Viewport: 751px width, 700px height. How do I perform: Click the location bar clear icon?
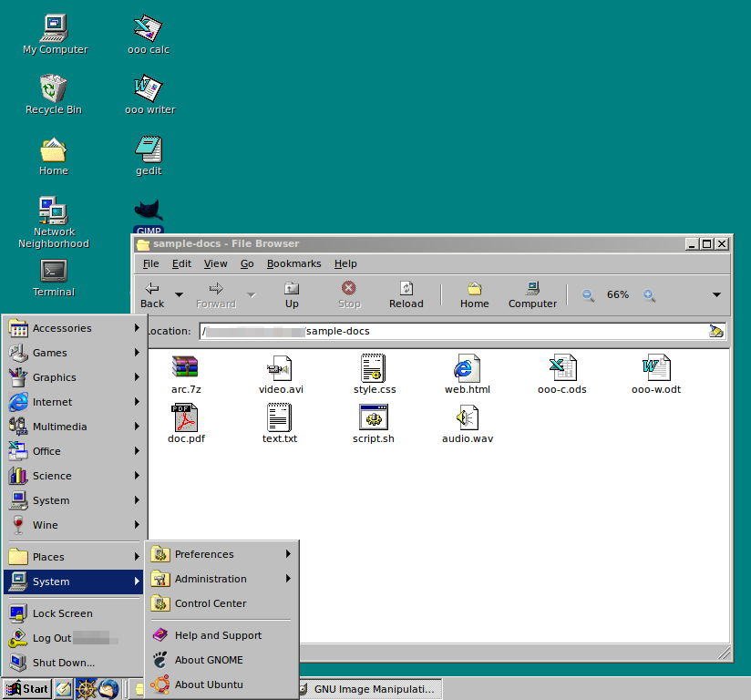[716, 331]
